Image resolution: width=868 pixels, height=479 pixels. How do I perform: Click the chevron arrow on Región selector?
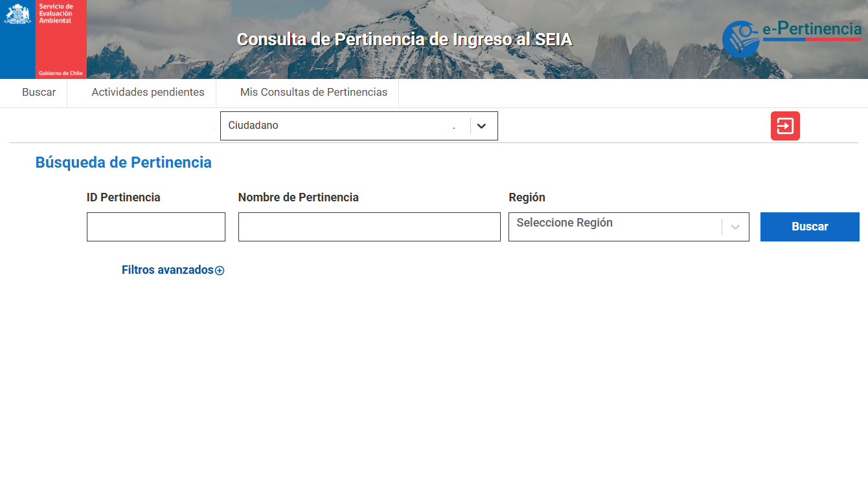736,227
